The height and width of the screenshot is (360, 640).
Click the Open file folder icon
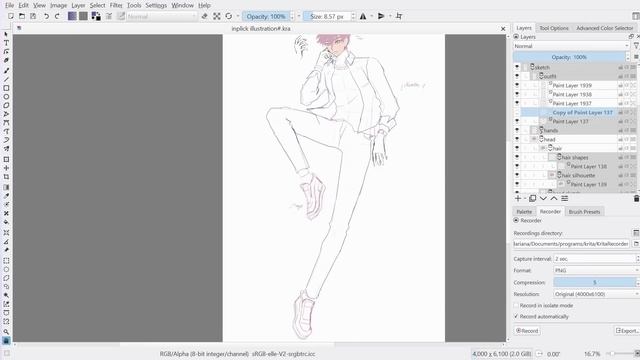pyautogui.click(x=22, y=16)
